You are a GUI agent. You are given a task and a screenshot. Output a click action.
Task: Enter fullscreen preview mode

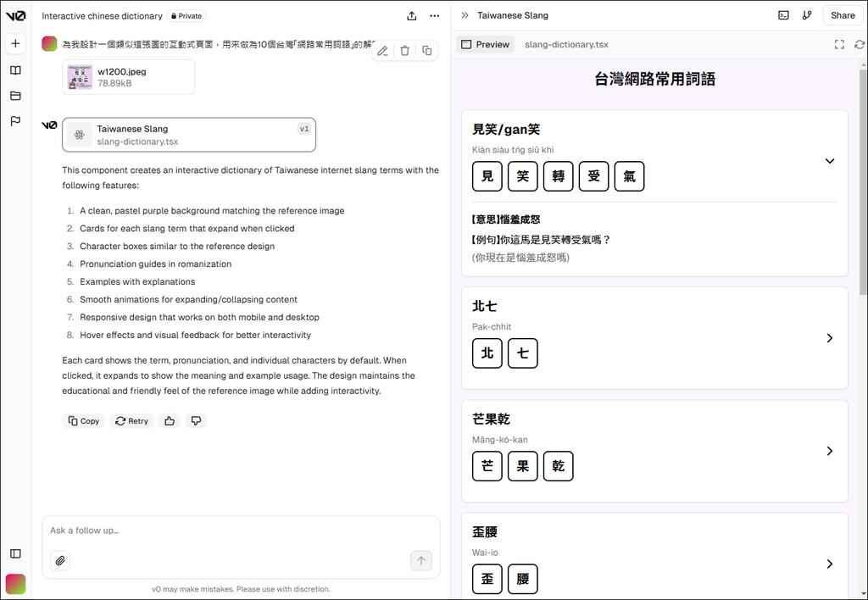[x=839, y=44]
